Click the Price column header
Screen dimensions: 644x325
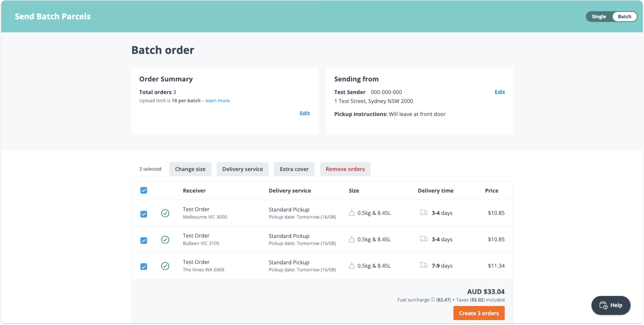coord(491,191)
